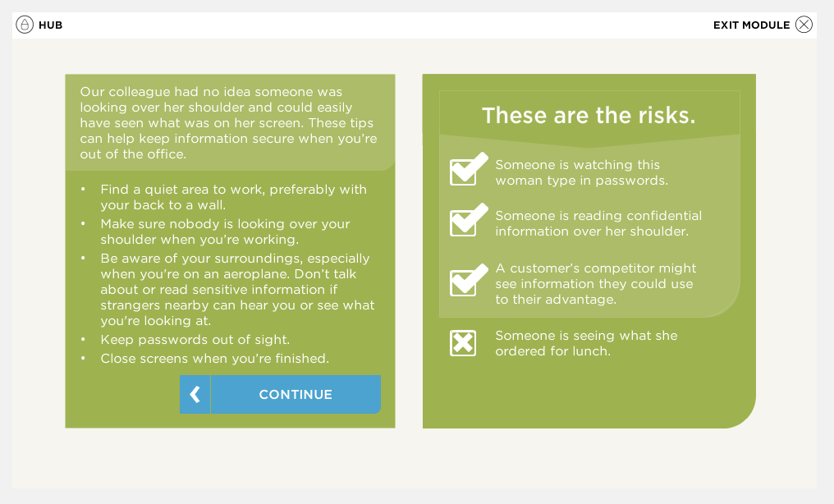Screen dimensions: 834x504
Task: Click the 'Keep passwords out of sight' tip
Action: coord(195,339)
